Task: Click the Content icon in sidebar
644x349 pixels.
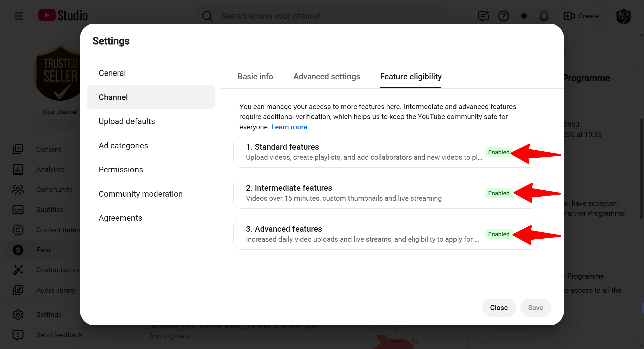Action: pyautogui.click(x=18, y=149)
